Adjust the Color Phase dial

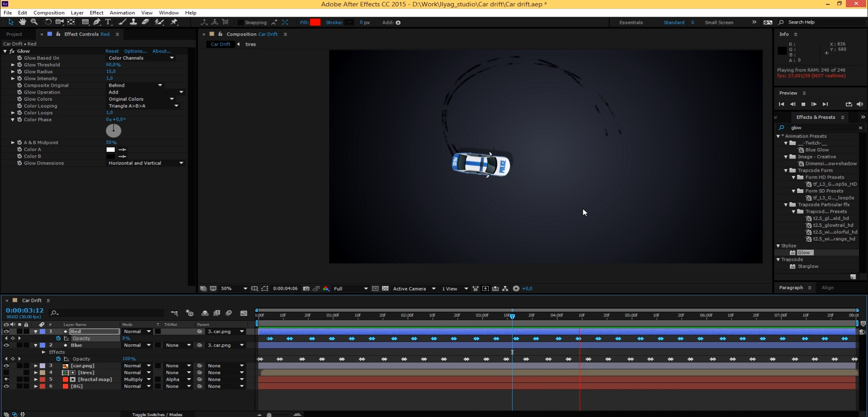(x=113, y=131)
